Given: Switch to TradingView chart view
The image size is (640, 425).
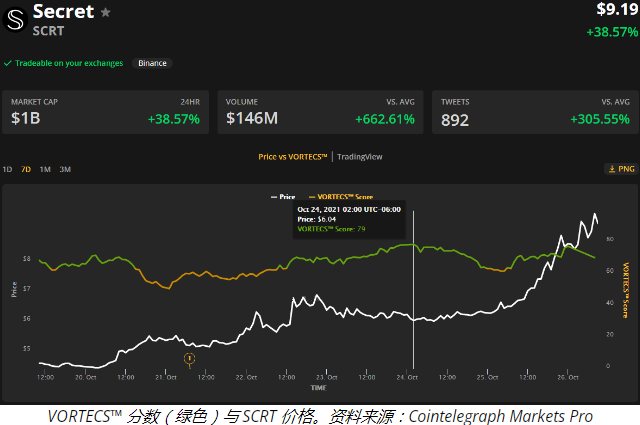Looking at the screenshot, I should [x=360, y=157].
